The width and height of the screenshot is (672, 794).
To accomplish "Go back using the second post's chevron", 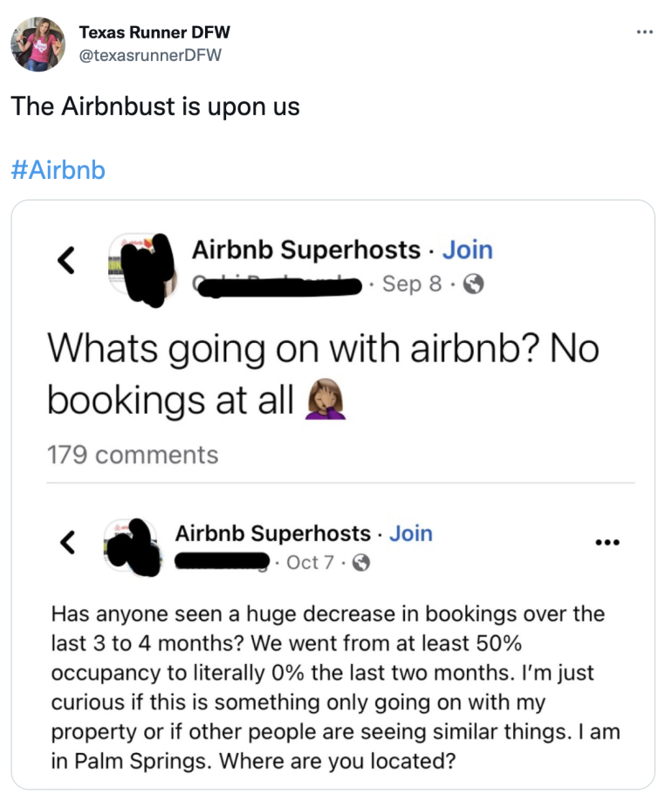I will 65,542.
